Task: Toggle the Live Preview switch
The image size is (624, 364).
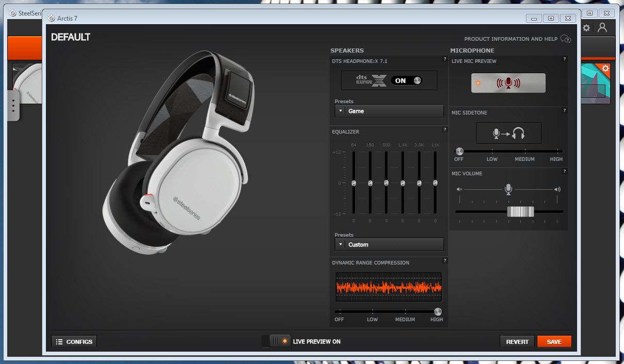Action: 276,341
